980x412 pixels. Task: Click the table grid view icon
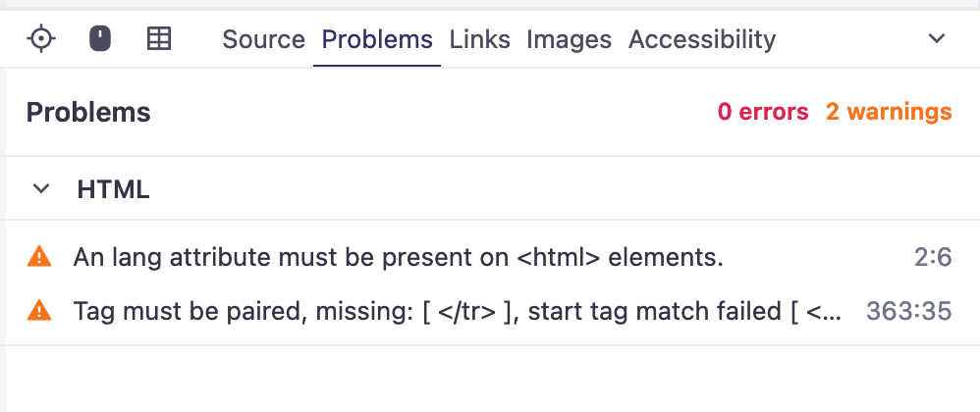tap(158, 39)
